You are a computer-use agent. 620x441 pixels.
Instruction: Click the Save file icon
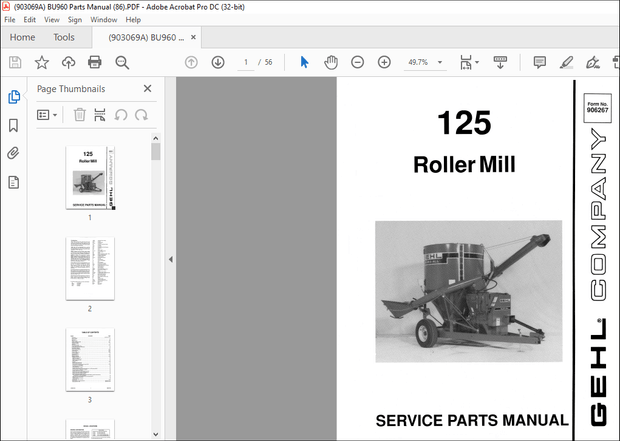tap(15, 62)
